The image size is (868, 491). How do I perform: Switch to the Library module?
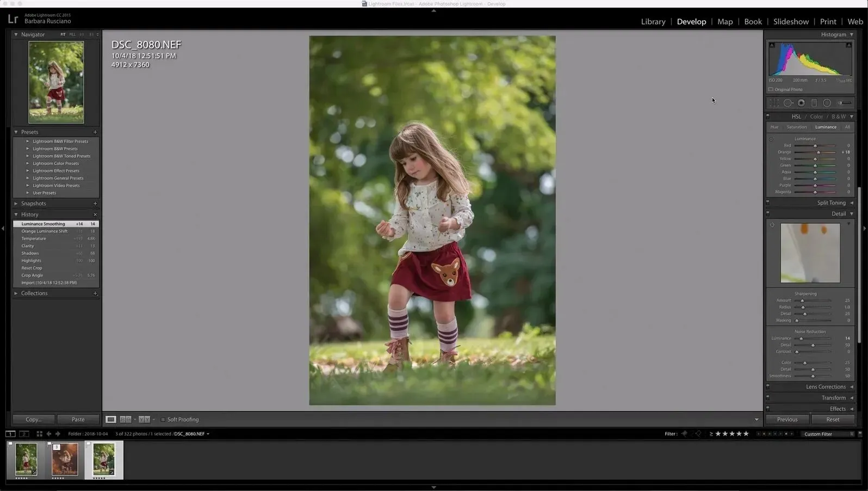tap(653, 22)
